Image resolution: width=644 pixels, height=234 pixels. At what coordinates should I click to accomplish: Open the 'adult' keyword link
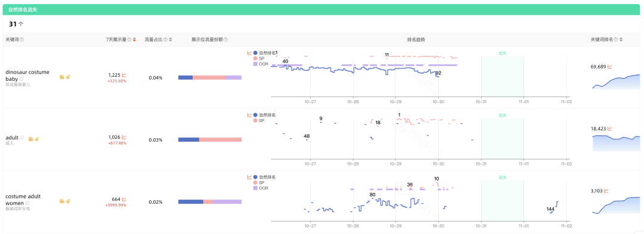coord(12,138)
